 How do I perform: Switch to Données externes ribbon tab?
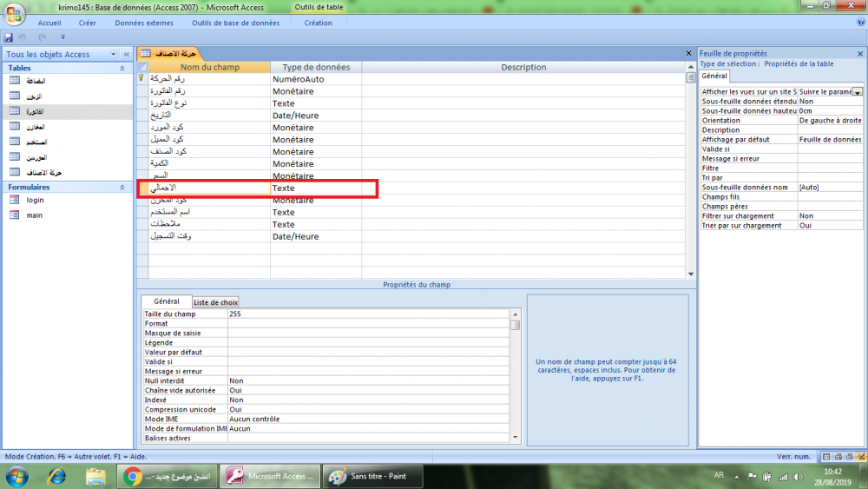coord(143,23)
